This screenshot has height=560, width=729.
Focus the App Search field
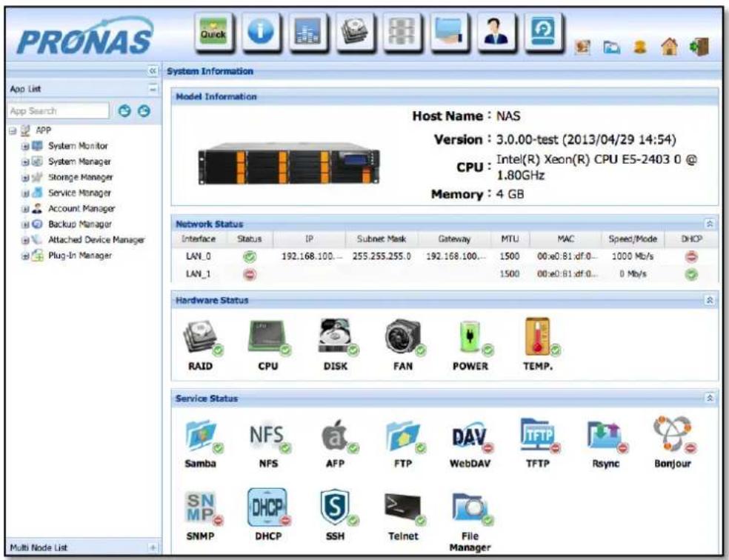[x=59, y=110]
